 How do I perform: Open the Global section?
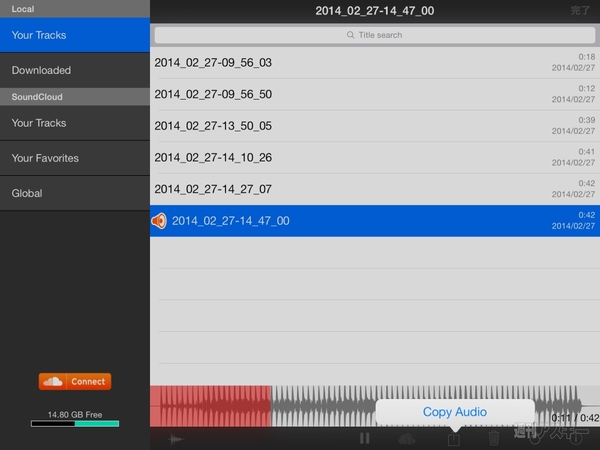tap(75, 194)
